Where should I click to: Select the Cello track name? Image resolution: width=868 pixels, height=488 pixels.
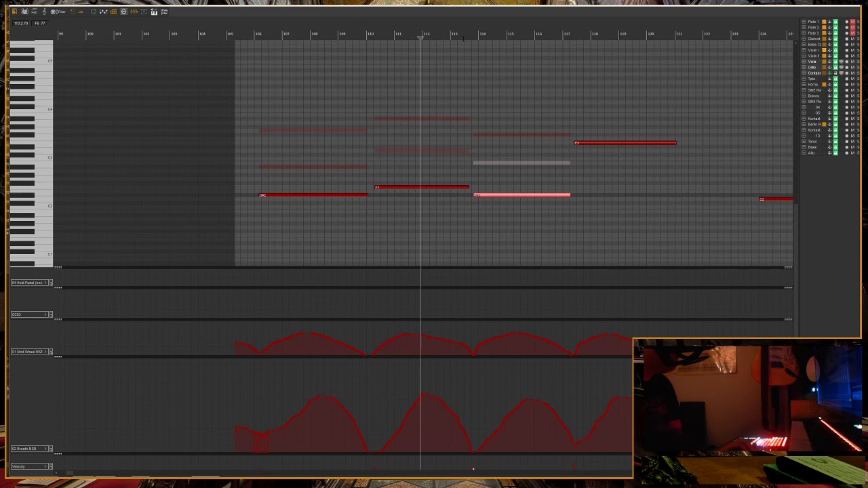(812, 68)
